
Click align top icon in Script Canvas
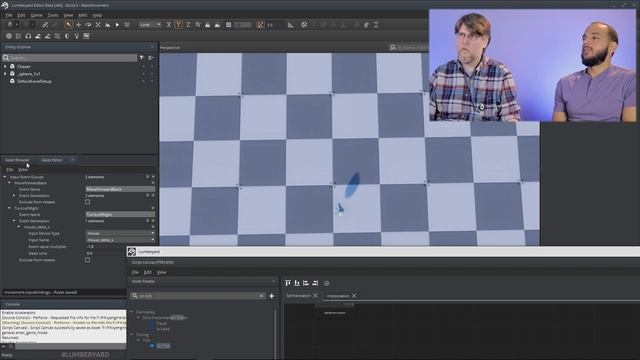pyautogui.click(x=288, y=283)
